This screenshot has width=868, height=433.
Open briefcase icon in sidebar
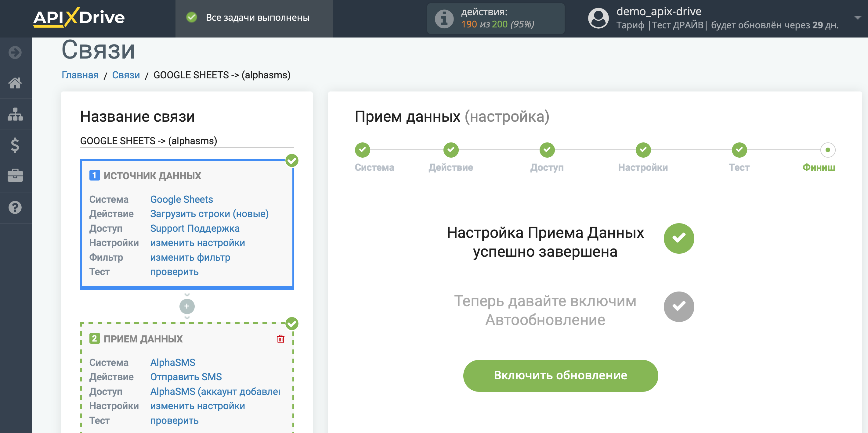15,176
